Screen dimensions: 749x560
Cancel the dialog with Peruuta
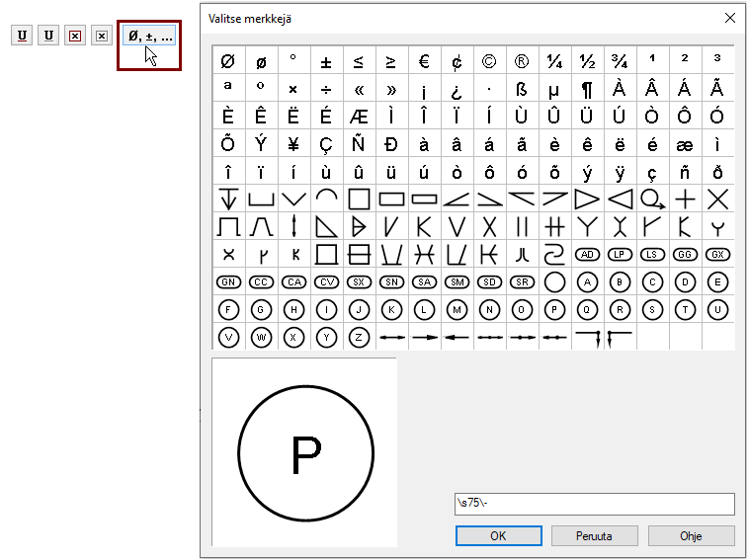595,536
